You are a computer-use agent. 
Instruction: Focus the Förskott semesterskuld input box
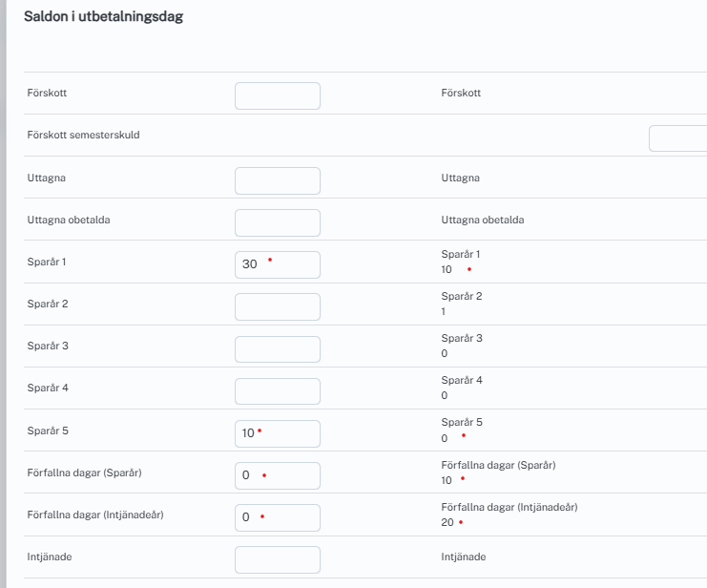pyautogui.click(x=678, y=138)
